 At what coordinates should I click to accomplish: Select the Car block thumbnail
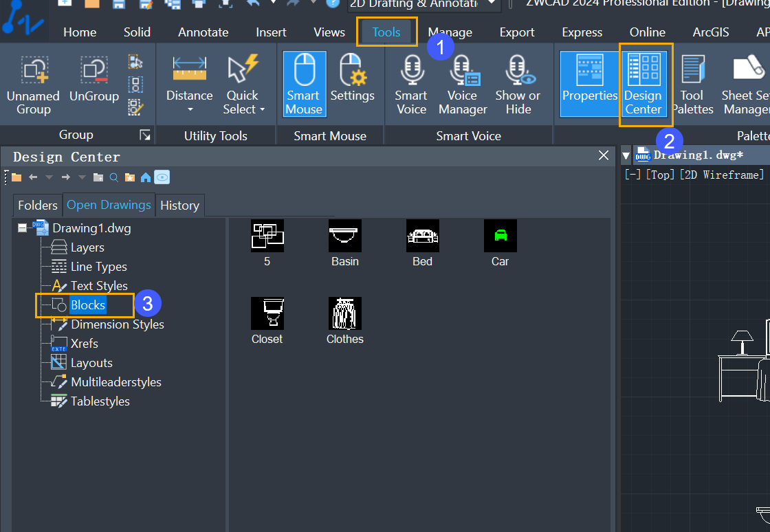point(500,236)
